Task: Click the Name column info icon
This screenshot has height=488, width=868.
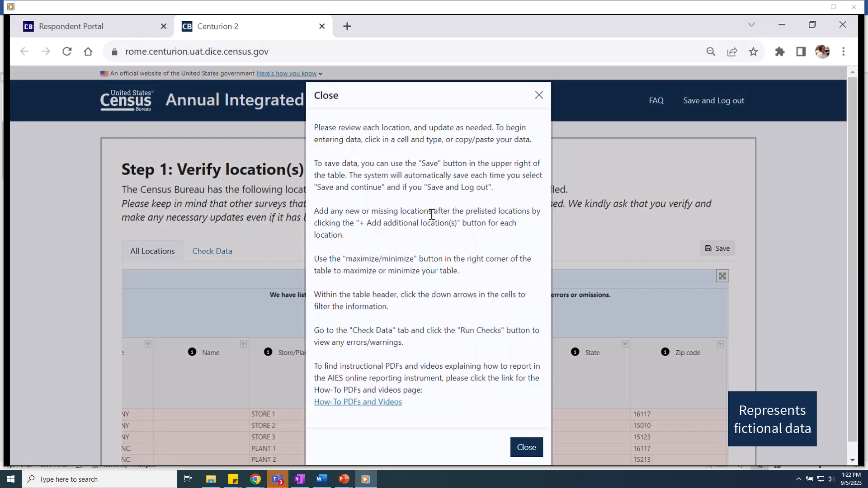Action: 192,352
